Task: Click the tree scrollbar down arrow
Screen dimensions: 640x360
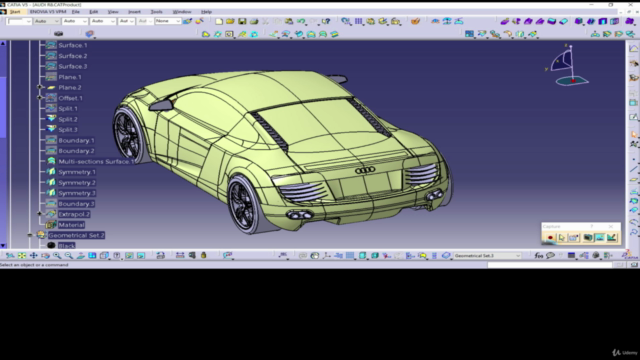Action: 3,246
